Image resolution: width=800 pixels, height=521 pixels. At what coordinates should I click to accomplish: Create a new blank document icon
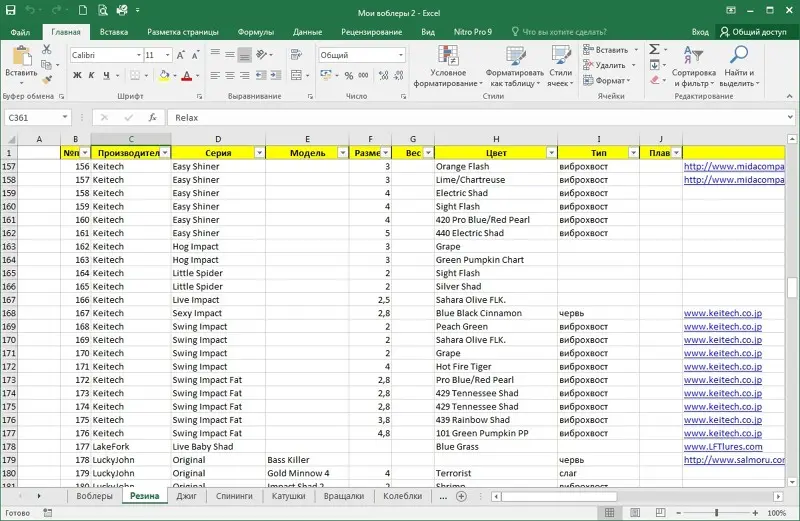(x=82, y=10)
